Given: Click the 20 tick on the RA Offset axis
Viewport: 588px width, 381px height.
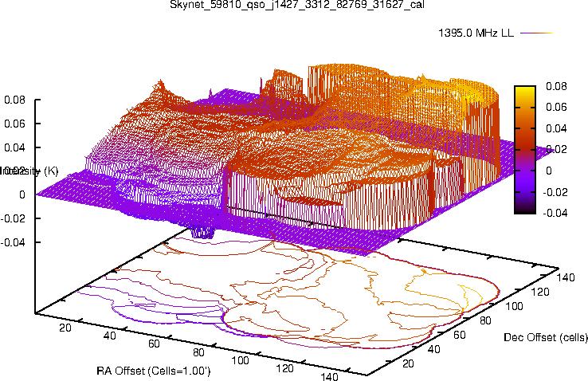Looking at the screenshot, I should (65, 328).
